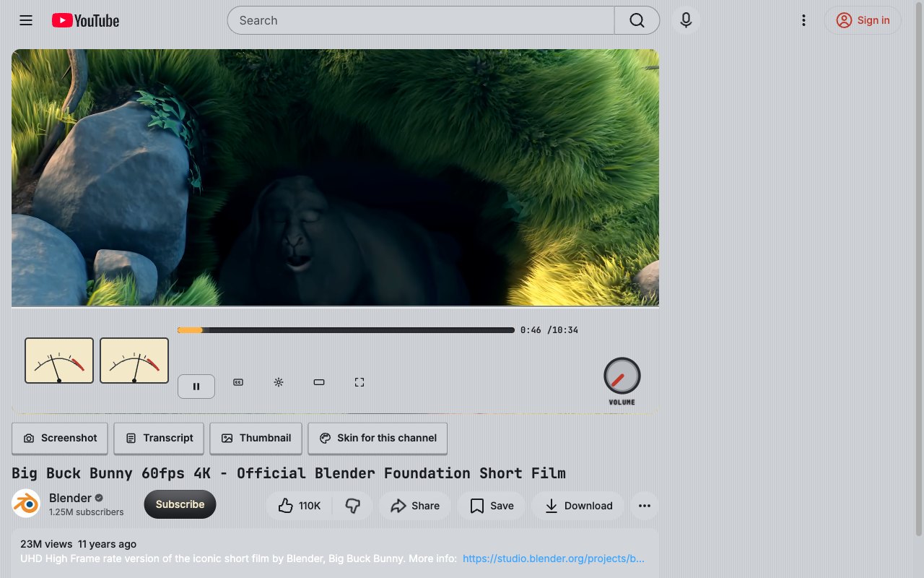This screenshot has height=578, width=924.
Task: Open the three-dot settings menu in header
Action: tap(803, 20)
